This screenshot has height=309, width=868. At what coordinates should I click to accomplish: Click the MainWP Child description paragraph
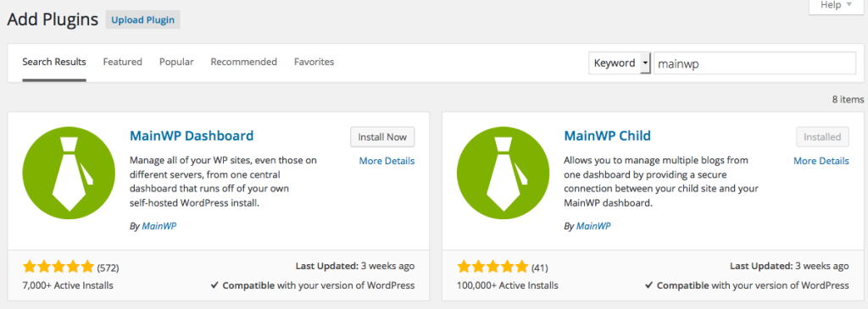tap(661, 182)
